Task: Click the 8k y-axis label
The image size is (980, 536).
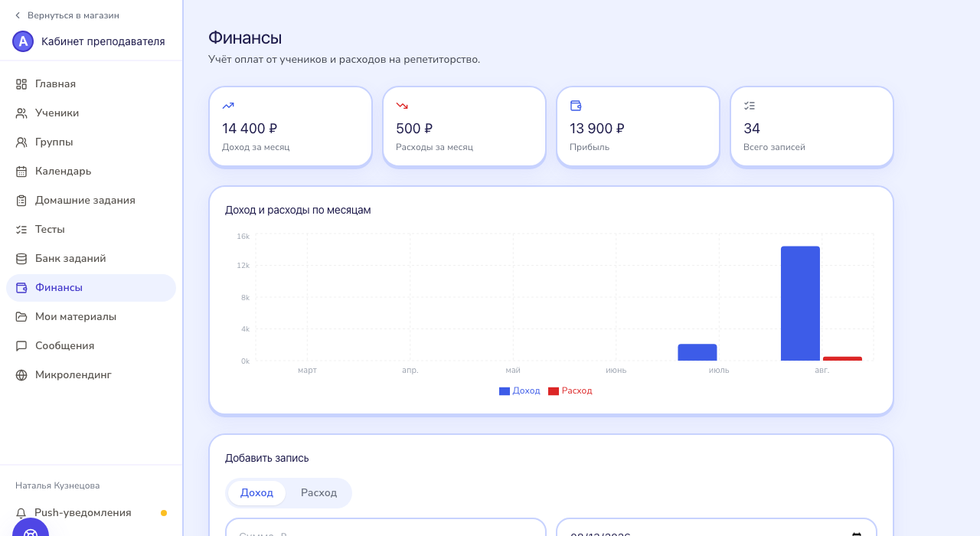Action: coord(246,298)
